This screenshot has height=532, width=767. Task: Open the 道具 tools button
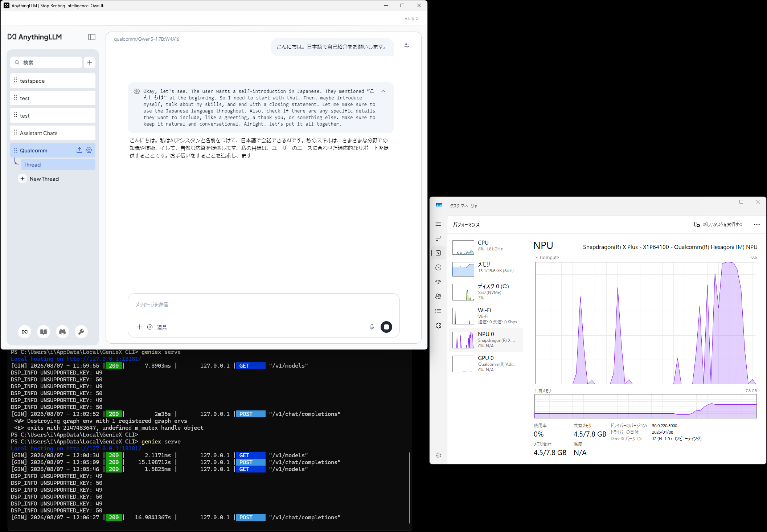click(162, 327)
